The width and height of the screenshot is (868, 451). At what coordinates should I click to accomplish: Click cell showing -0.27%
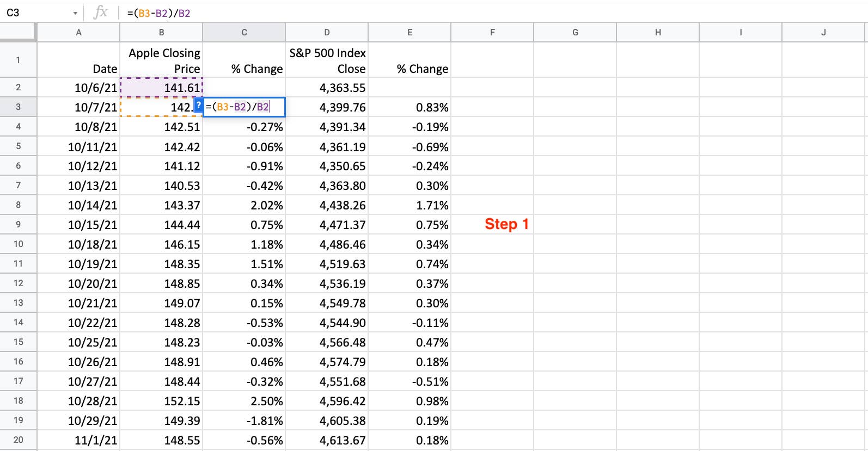coord(244,127)
